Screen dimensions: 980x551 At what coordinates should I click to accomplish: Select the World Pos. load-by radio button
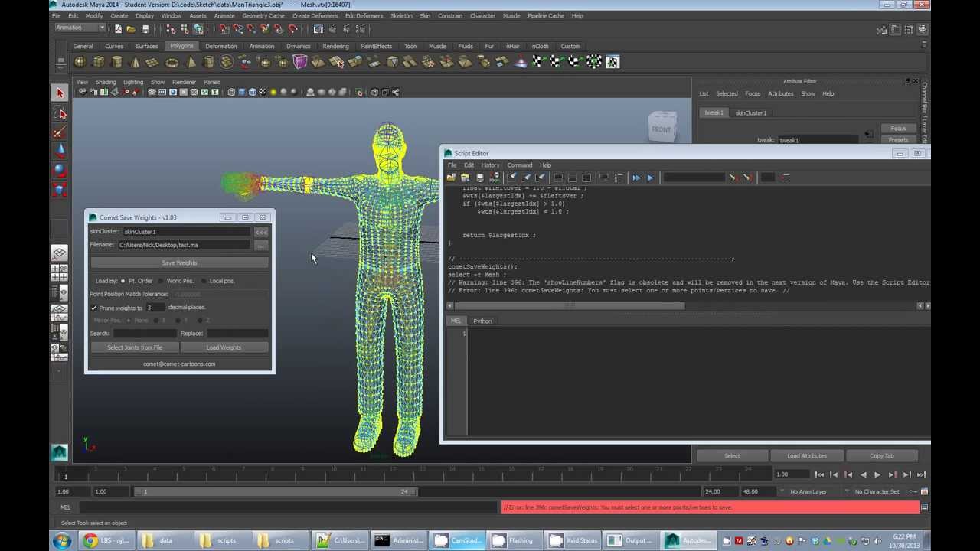[x=161, y=281]
